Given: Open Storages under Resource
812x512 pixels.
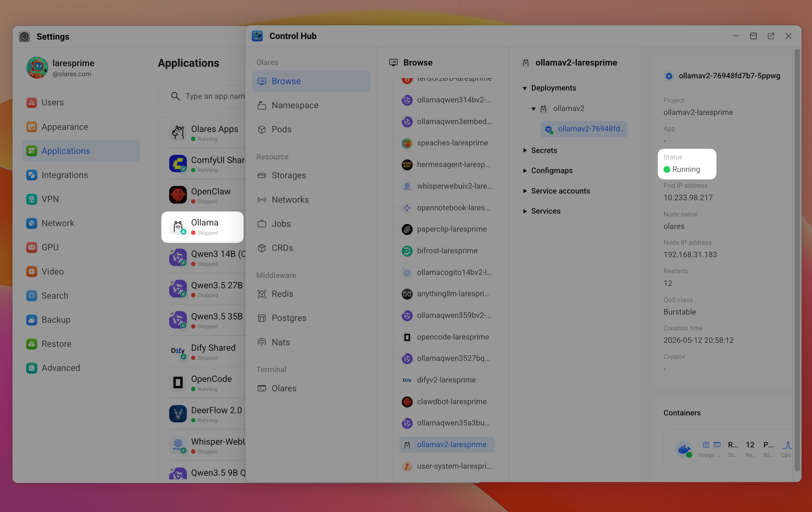Looking at the screenshot, I should coord(311,175).
